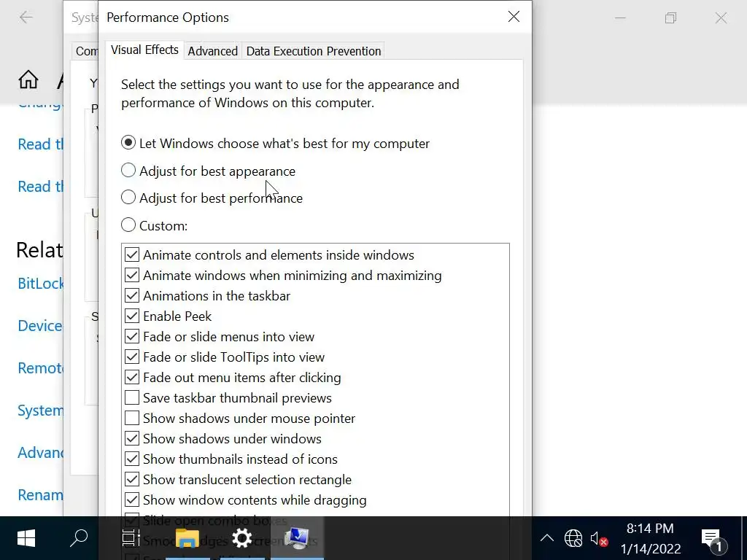Enable Show shadows under mouse pointer

pyautogui.click(x=239, y=418)
